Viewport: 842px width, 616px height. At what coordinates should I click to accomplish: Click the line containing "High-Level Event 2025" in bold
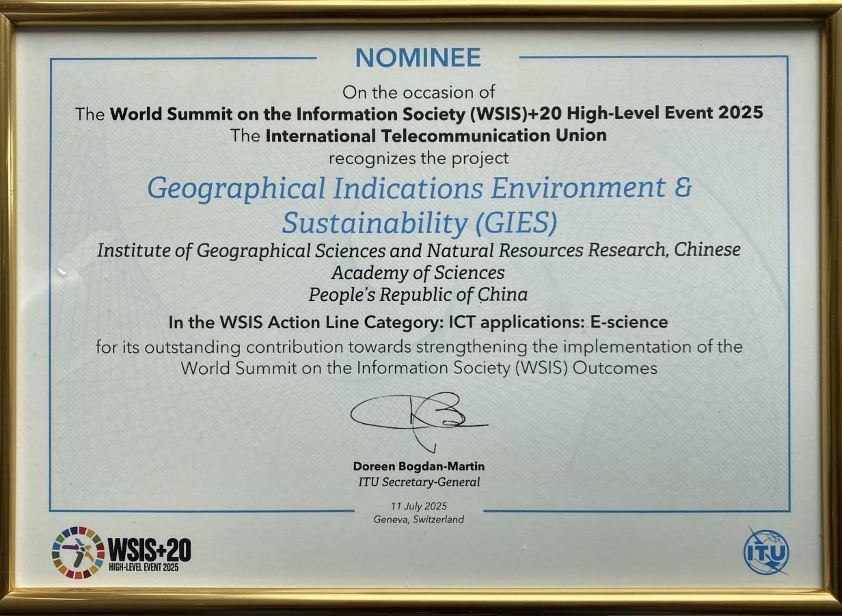coord(419,113)
